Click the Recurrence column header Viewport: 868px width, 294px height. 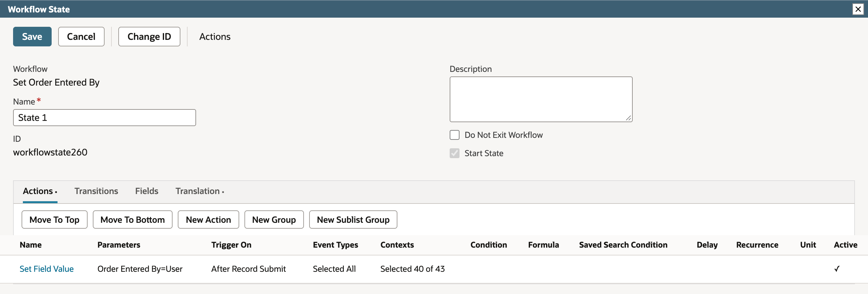757,245
